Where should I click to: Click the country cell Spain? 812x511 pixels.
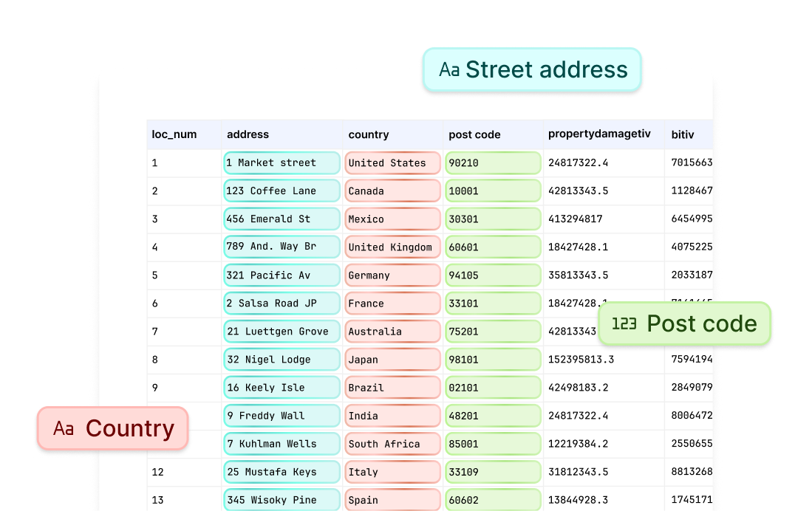392,500
